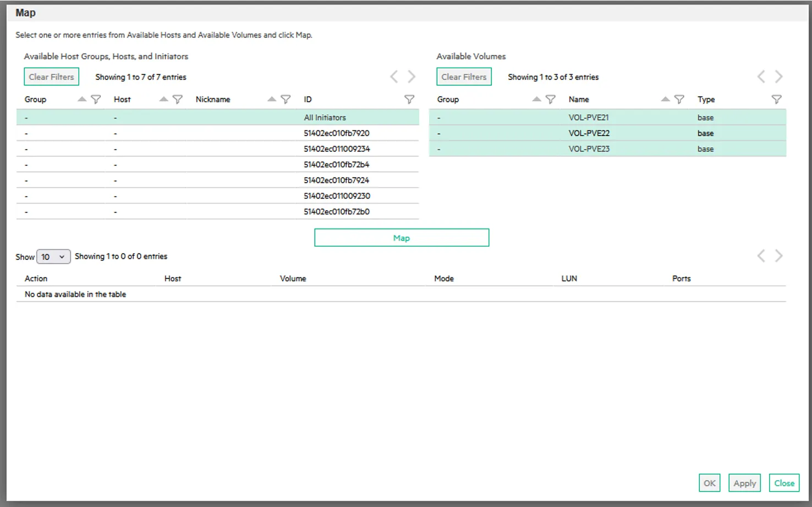Sort hosts table by Host column
Image resolution: width=812 pixels, height=507 pixels.
click(163, 100)
